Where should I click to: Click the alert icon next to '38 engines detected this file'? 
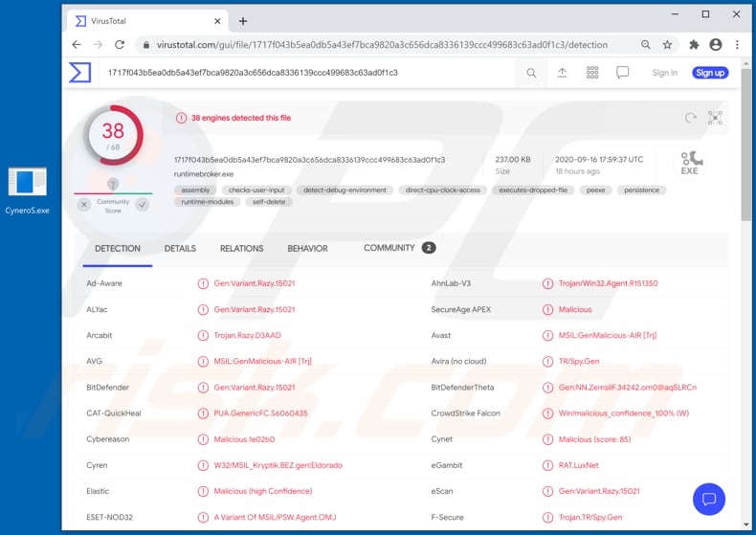point(181,118)
